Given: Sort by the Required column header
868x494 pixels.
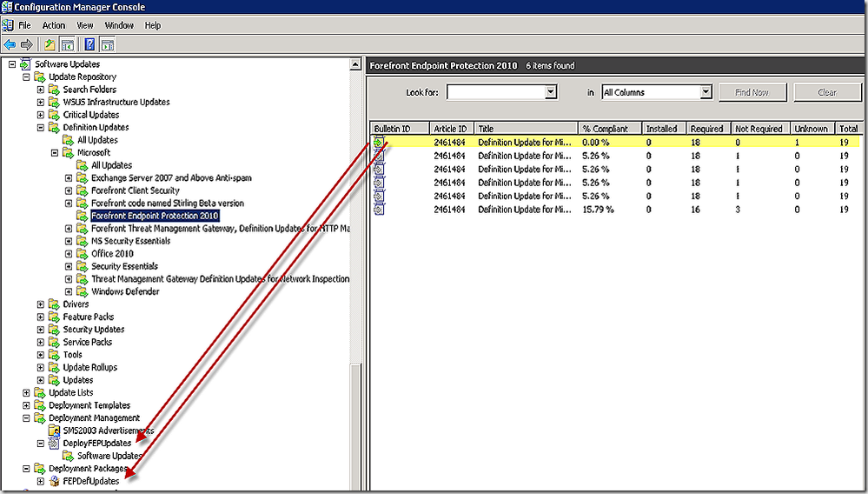Looking at the screenshot, I should tap(707, 129).
